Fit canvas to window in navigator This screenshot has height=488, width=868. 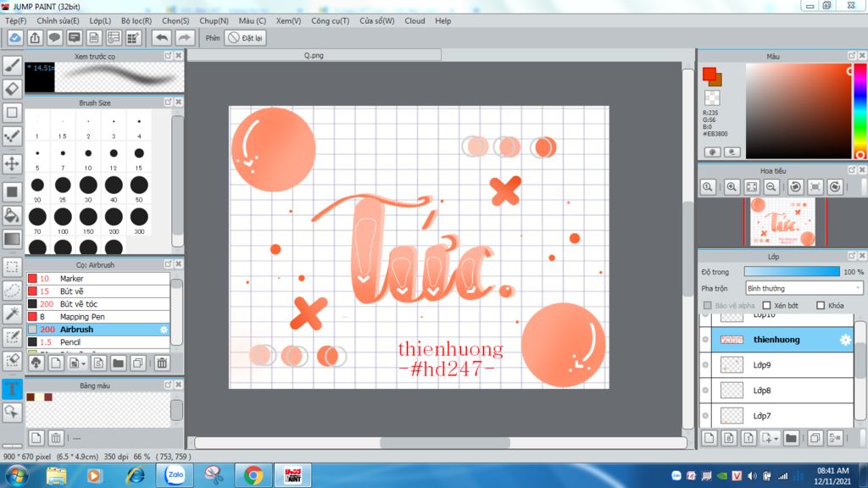751,187
